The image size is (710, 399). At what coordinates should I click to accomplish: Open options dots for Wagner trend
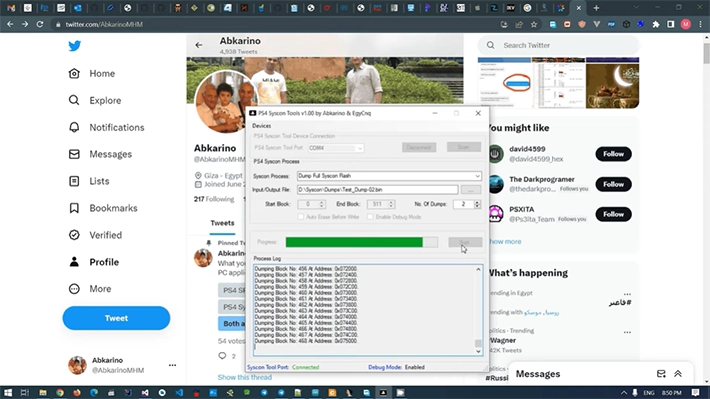point(627,332)
